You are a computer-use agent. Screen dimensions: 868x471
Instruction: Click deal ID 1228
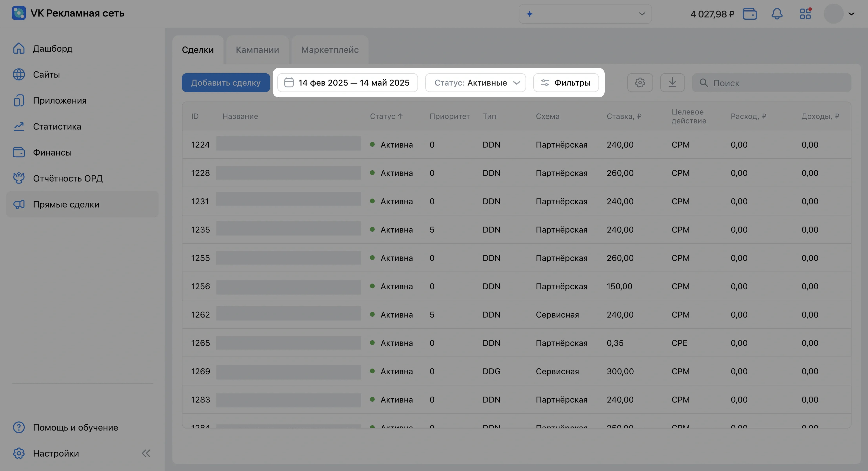point(201,173)
